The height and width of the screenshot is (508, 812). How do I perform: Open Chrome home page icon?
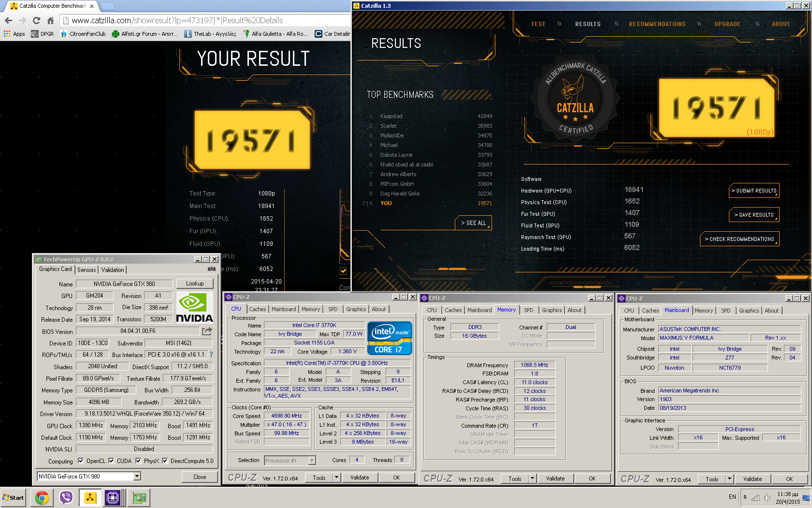tap(50, 20)
